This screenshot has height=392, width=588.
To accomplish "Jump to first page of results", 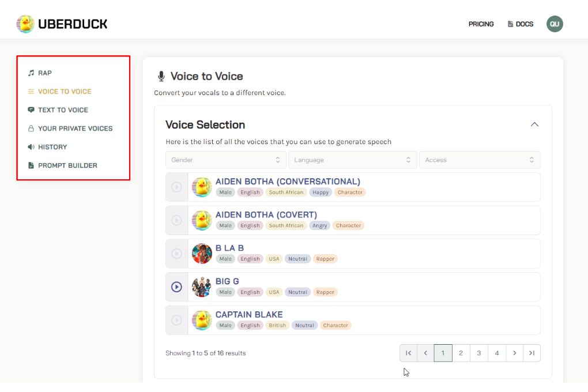I will pos(408,353).
